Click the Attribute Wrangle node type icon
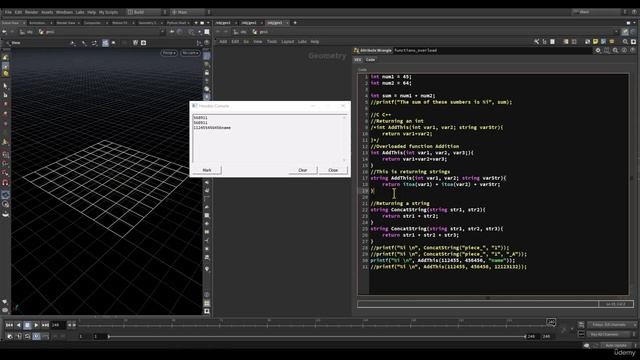 tap(356, 50)
